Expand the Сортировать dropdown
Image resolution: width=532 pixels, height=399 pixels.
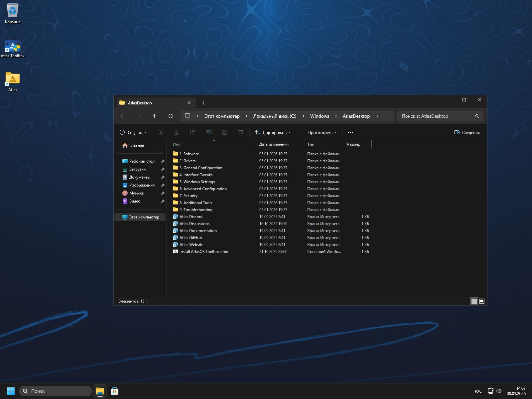tap(273, 132)
